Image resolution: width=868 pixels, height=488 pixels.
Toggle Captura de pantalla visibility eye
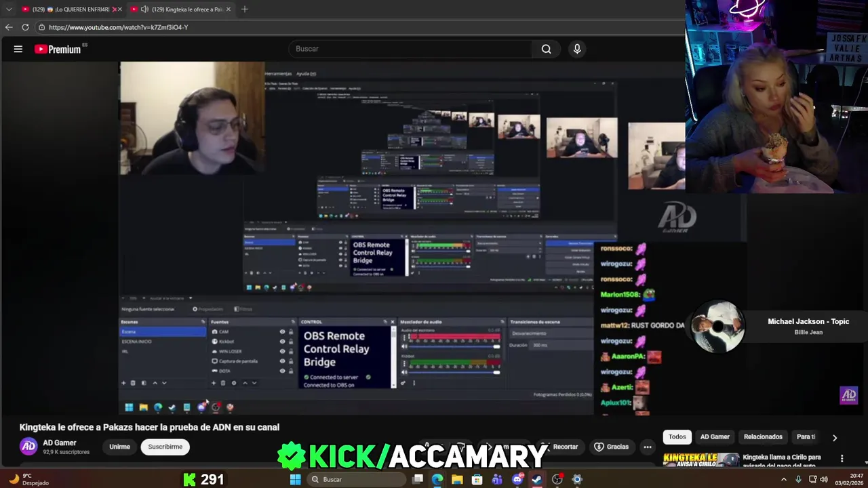tap(282, 361)
